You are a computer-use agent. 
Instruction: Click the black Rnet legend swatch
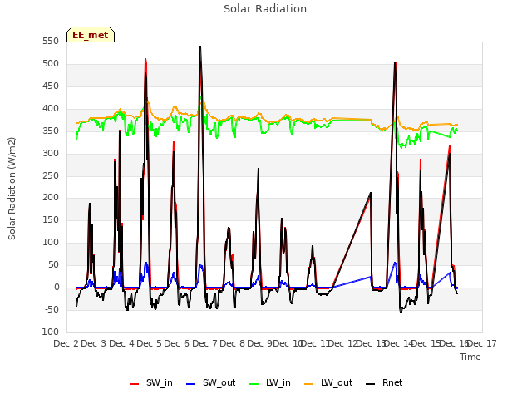point(371,384)
